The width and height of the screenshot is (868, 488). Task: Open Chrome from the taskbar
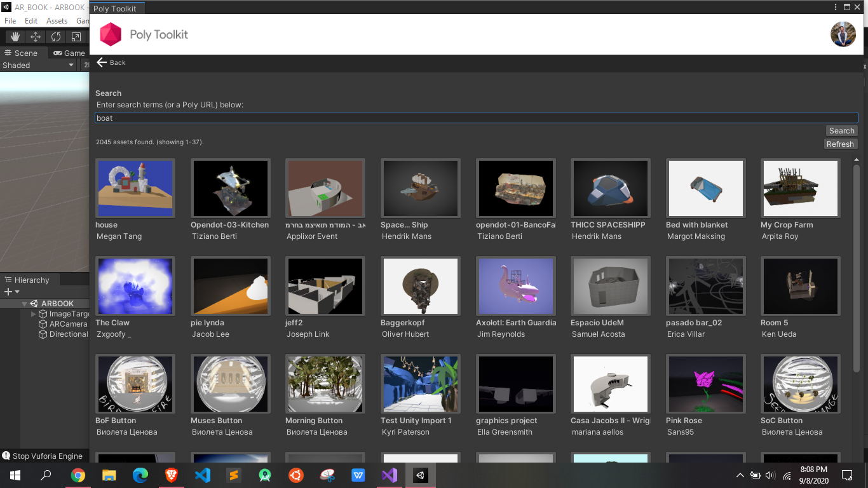click(78, 475)
